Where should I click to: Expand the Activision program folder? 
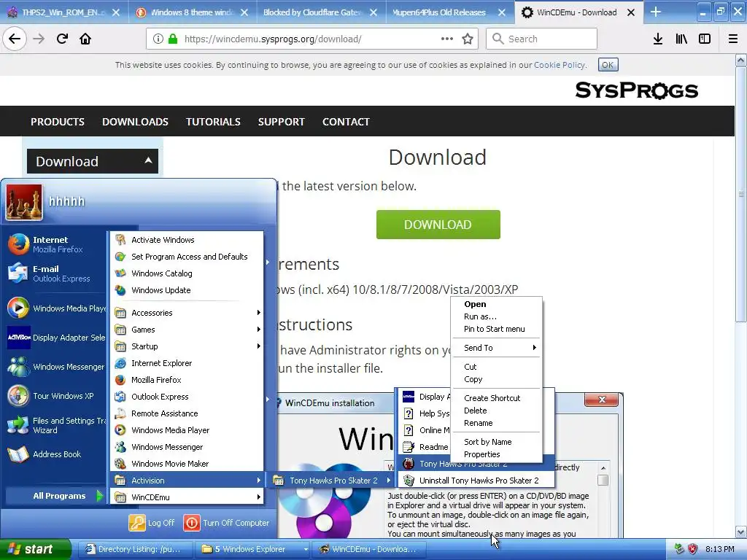pos(187,480)
